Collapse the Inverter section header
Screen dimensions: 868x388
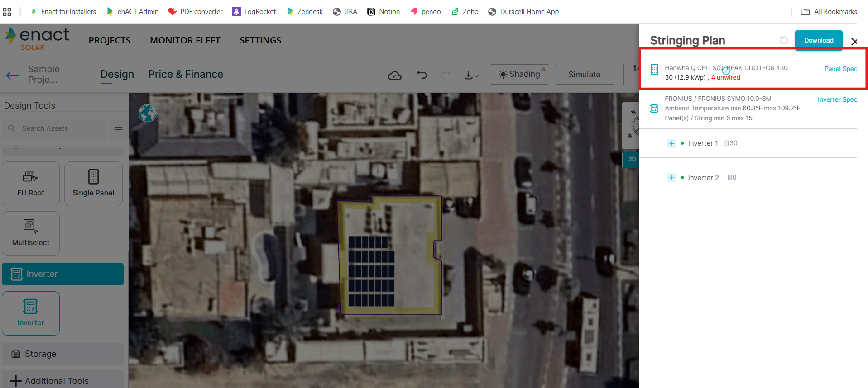pyautogui.click(x=62, y=274)
